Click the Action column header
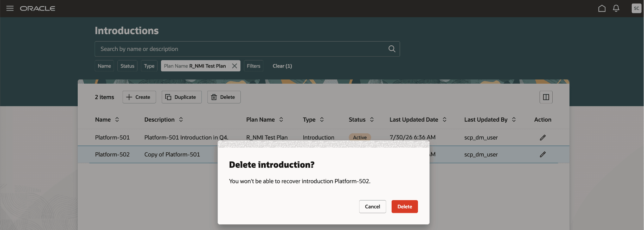 (x=543, y=120)
